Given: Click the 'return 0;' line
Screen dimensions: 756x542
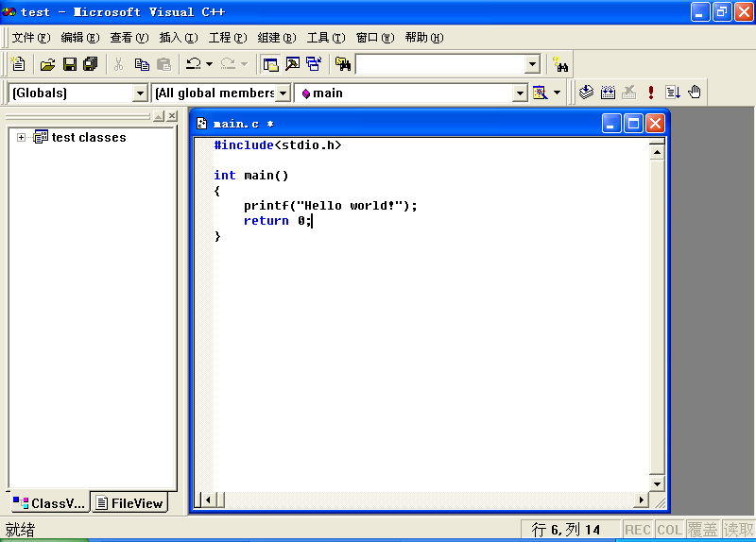Looking at the screenshot, I should 278,221.
